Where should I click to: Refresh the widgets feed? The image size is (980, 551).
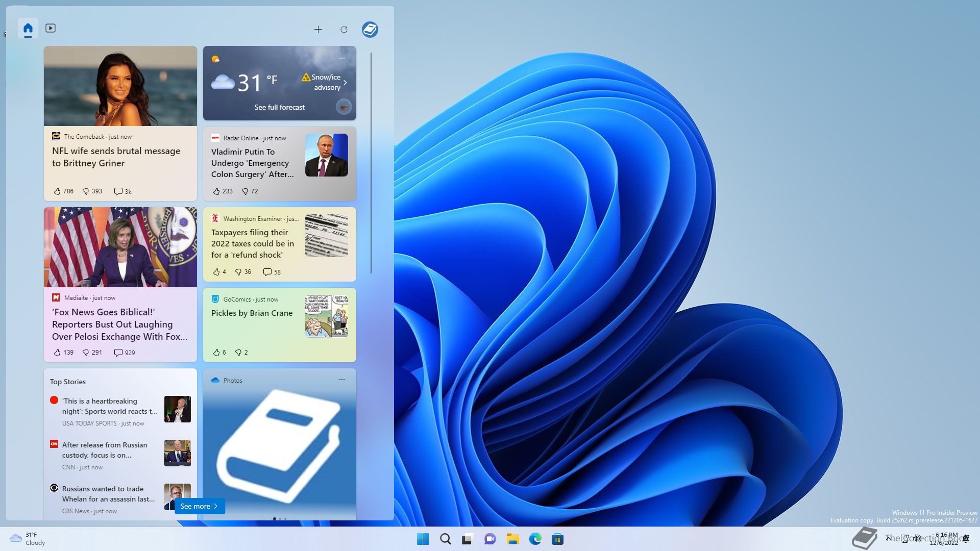pos(344,30)
